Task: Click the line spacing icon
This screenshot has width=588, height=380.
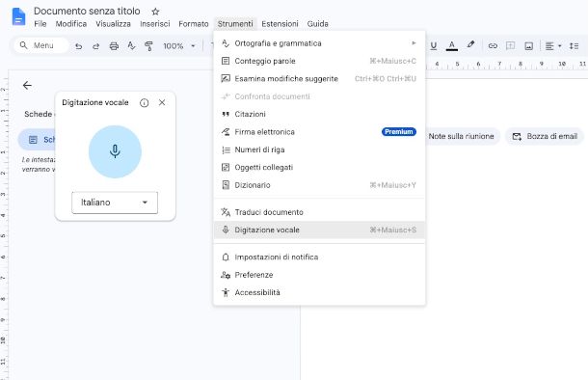Action: (x=574, y=45)
